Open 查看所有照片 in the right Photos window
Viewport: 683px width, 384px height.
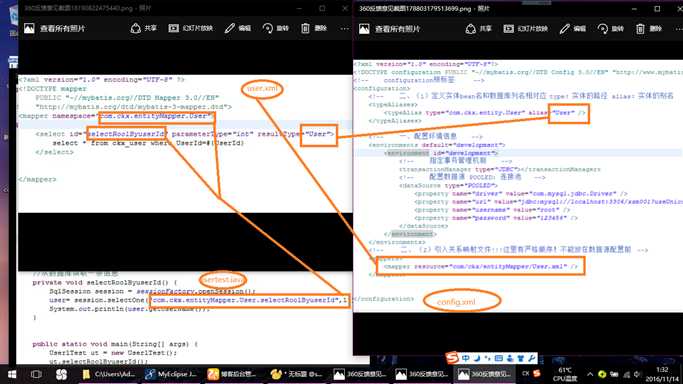[389, 29]
